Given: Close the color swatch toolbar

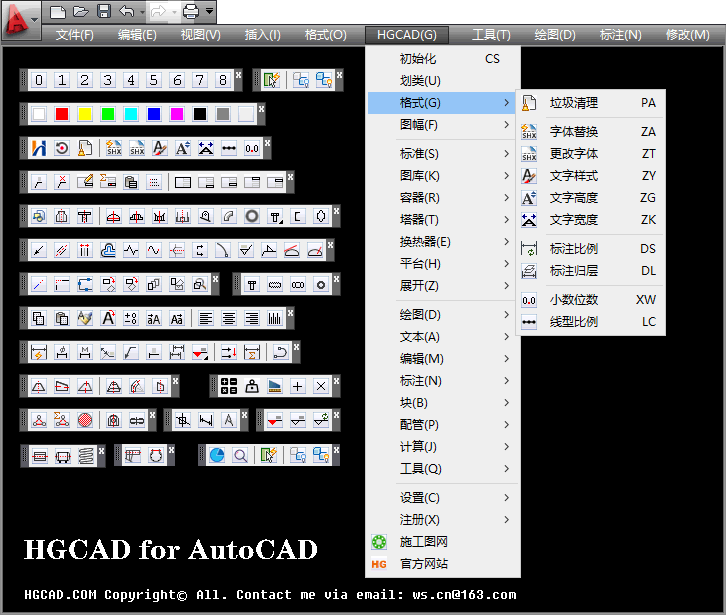Looking at the screenshot, I should click(x=262, y=108).
